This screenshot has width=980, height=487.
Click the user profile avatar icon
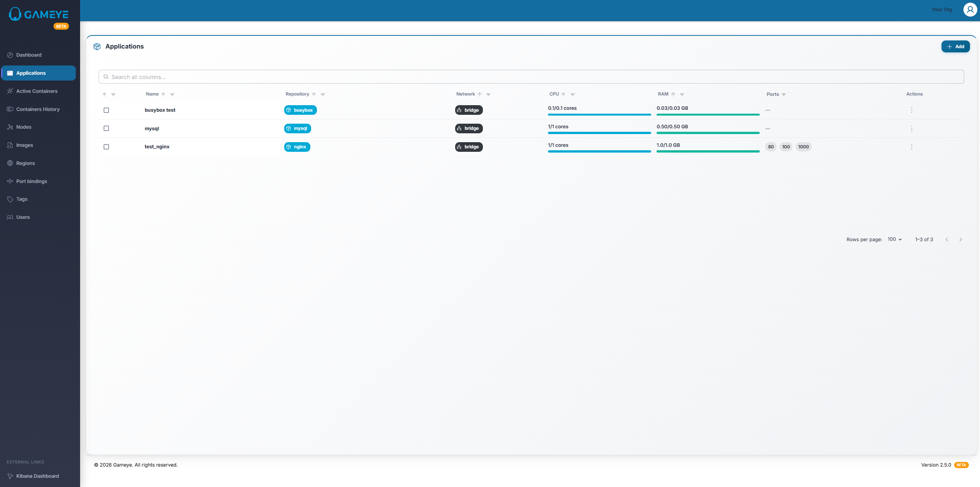coord(970,10)
